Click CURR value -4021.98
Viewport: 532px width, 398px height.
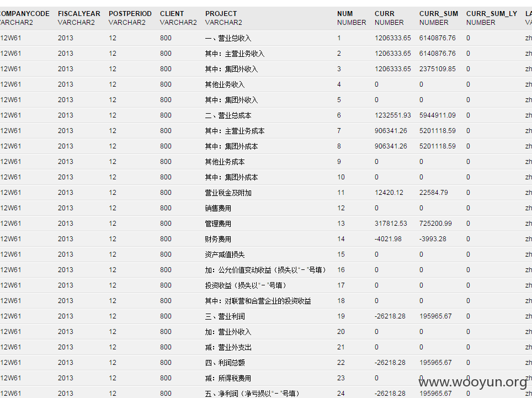point(388,239)
